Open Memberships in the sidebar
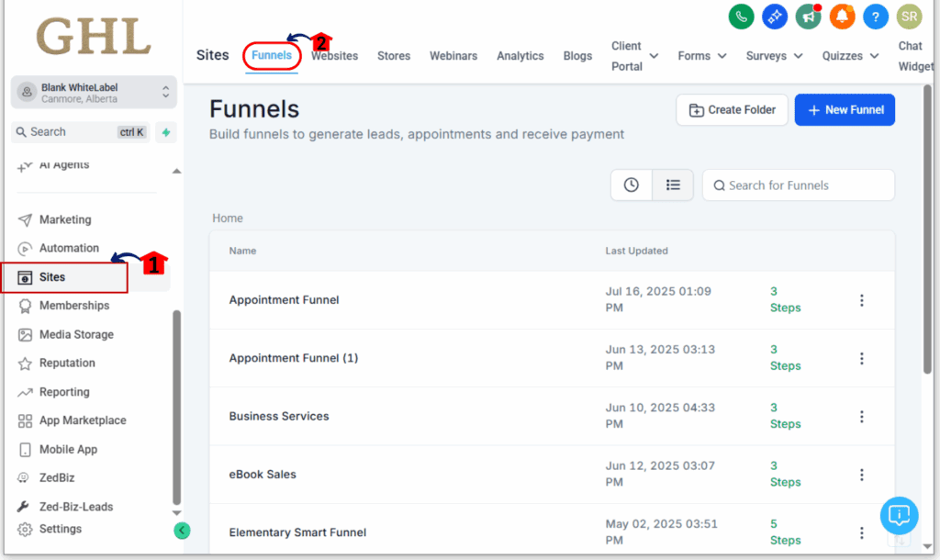This screenshot has height=560, width=940. coord(74,306)
